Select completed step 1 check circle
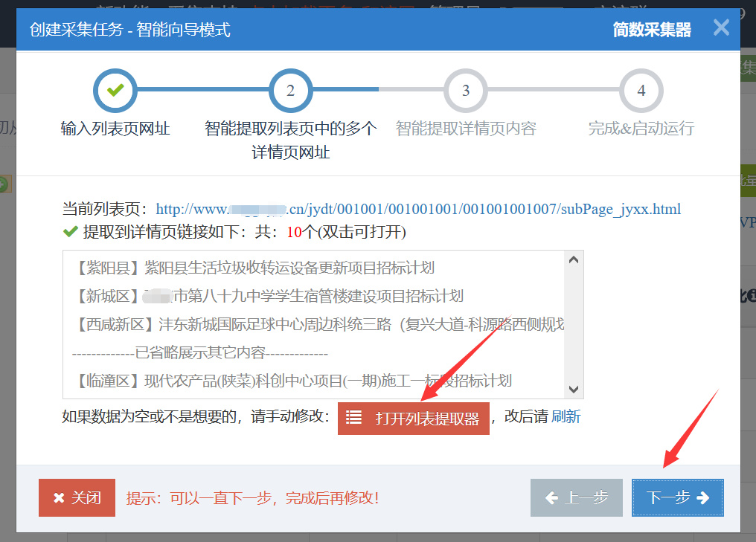 pyautogui.click(x=115, y=91)
